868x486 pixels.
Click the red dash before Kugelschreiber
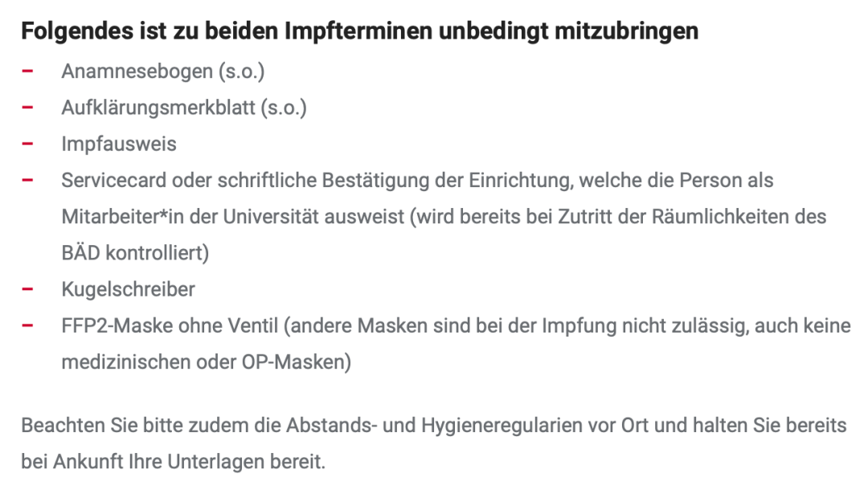pos(27,289)
